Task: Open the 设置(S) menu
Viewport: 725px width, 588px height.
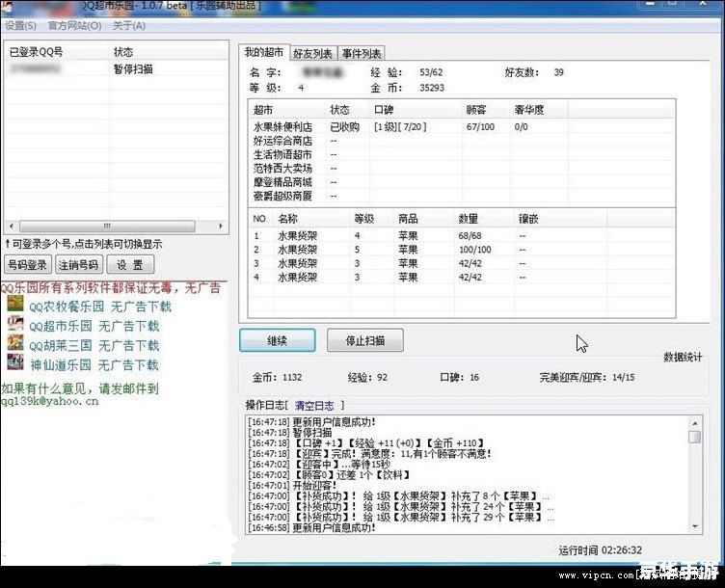Action: click(x=20, y=25)
